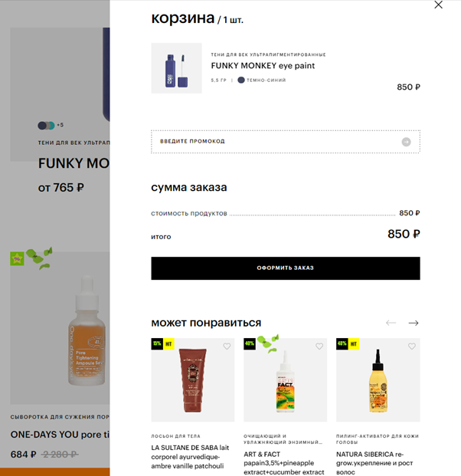The width and height of the screenshot is (461, 476).
Task: Close the cart panel with X icon
Action: (438, 5)
